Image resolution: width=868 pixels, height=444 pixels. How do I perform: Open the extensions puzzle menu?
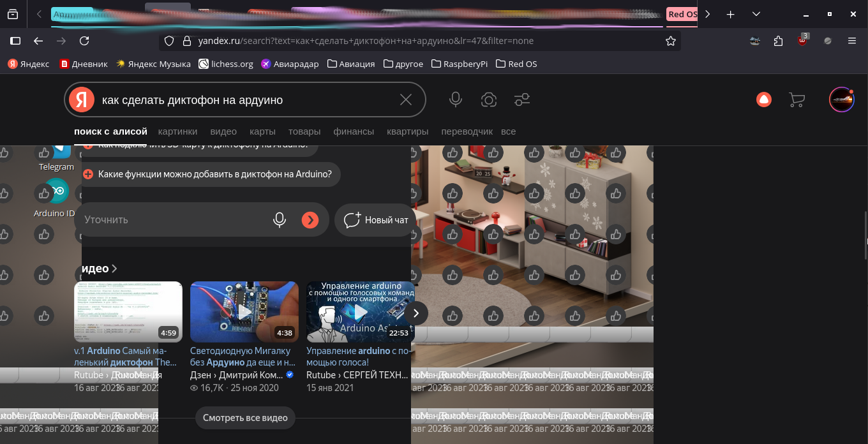778,41
